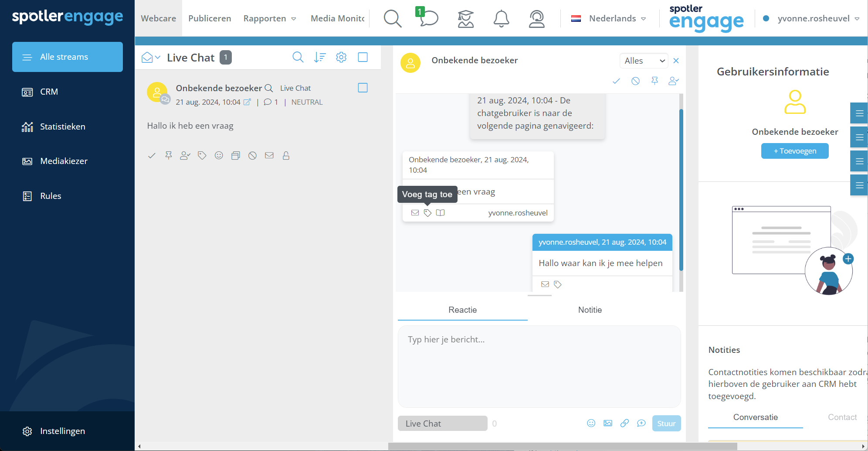
Task: Open knowledge book icon in visitor message
Action: 441,213
